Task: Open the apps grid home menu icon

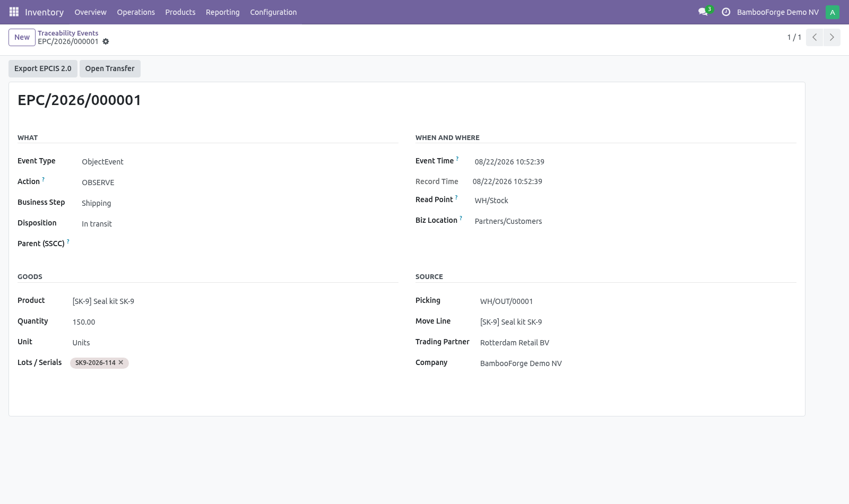Action: pyautogui.click(x=14, y=12)
